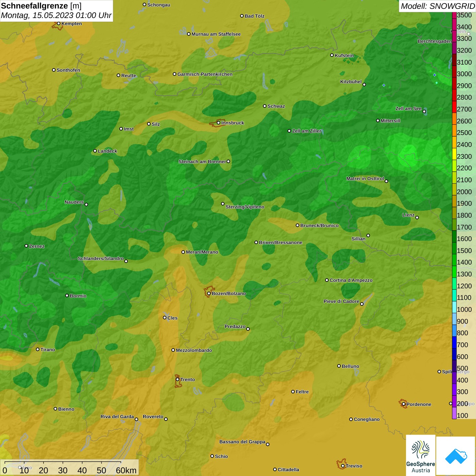This screenshot has height=476, width=476.
Task: Select the Riva del Garda label
Action: (x=117, y=417)
